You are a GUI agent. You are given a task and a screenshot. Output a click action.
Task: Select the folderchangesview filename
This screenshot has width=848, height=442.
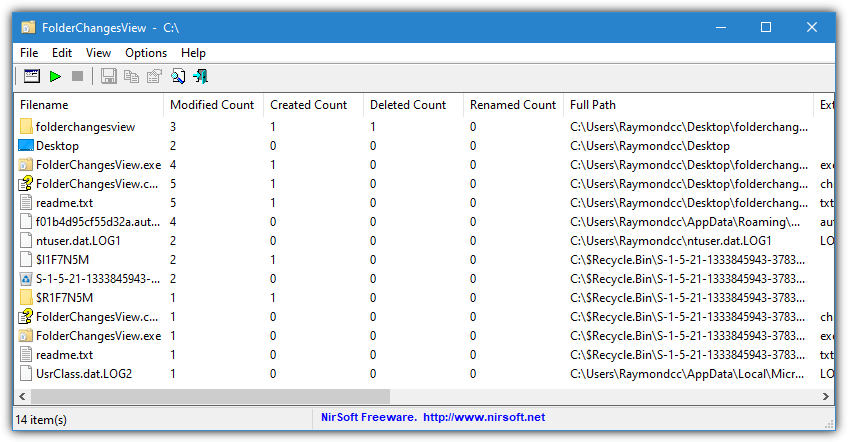85,127
